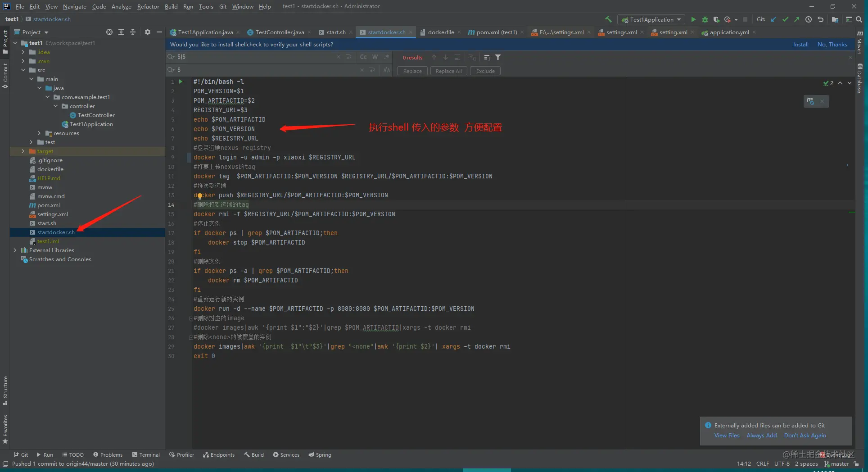Viewport: 868px width, 472px height.
Task: Go to previous search occurrence arrow
Action: (434, 57)
